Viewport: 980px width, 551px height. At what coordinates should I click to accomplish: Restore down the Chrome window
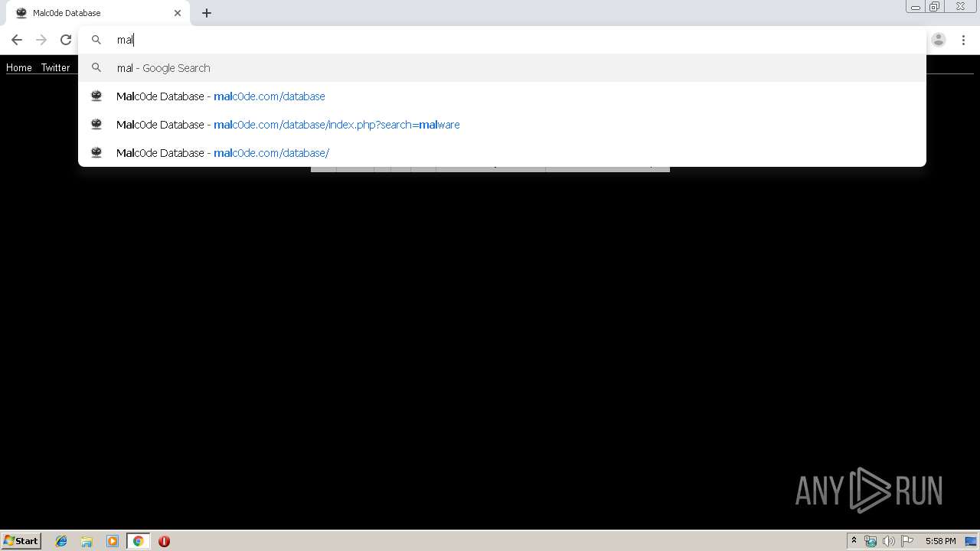tap(935, 7)
